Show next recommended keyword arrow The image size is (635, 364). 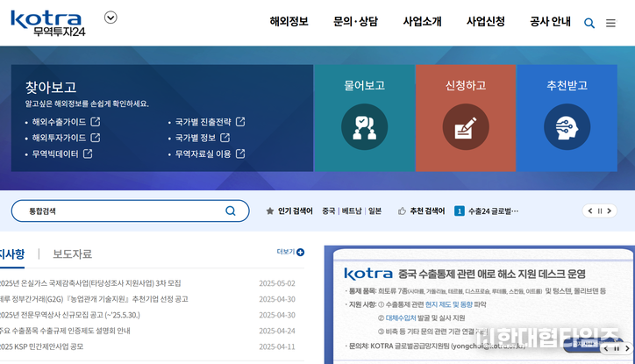pyautogui.click(x=609, y=211)
